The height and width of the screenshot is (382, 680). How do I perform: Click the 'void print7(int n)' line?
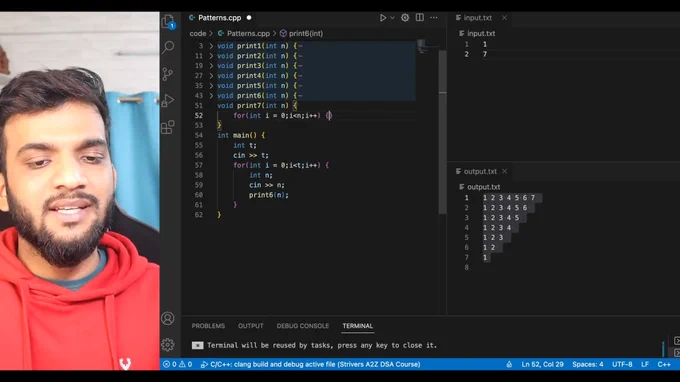[257, 106]
